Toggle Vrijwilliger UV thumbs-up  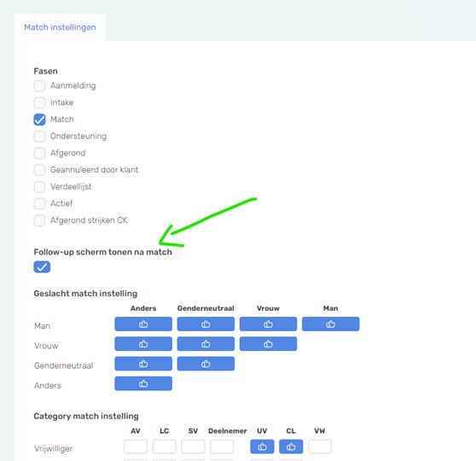click(x=262, y=446)
